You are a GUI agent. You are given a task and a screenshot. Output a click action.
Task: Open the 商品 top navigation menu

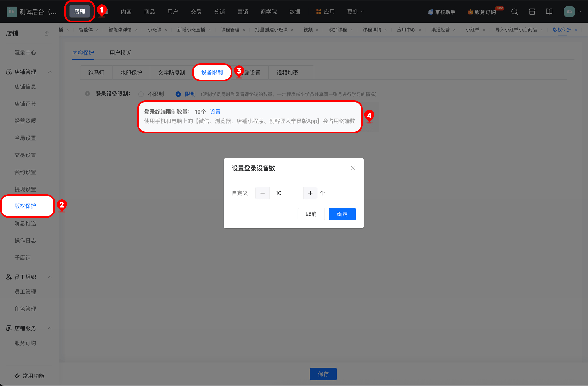point(149,12)
